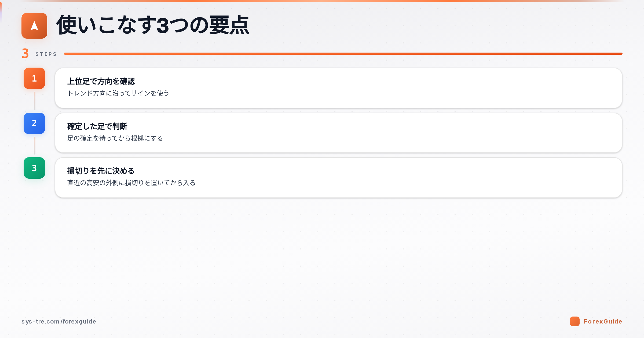The height and width of the screenshot is (338, 644).
Task: Click the orange gradient strip at the top edge
Action: click(x=322, y=1)
